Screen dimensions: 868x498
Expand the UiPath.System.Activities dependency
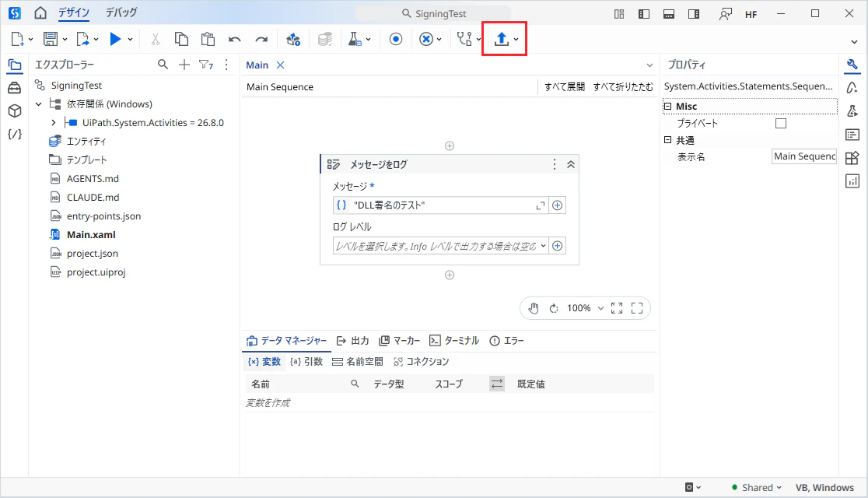coord(53,122)
